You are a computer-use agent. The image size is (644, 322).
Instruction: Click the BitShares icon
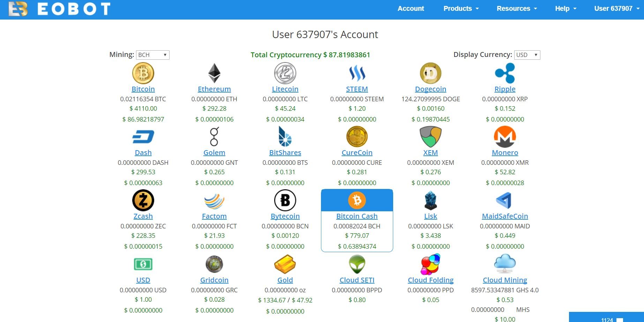(285, 137)
